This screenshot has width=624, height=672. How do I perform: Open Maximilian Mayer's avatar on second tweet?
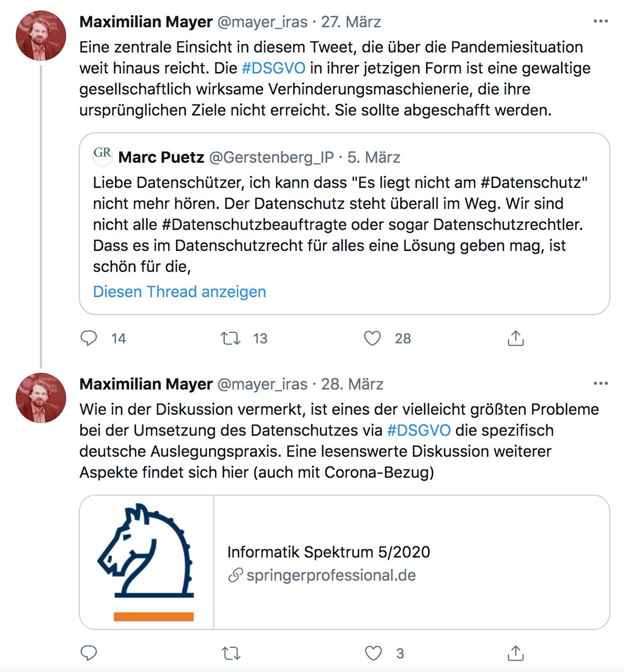41,397
